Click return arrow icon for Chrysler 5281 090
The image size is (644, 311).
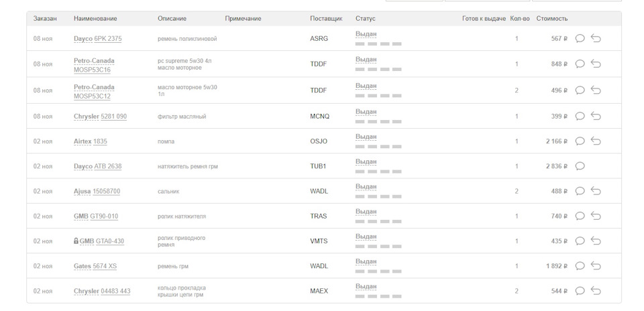pos(596,116)
